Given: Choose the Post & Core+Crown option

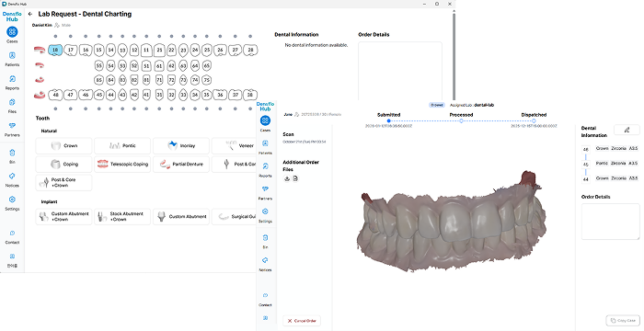Looking at the screenshot, I should 63,183.
